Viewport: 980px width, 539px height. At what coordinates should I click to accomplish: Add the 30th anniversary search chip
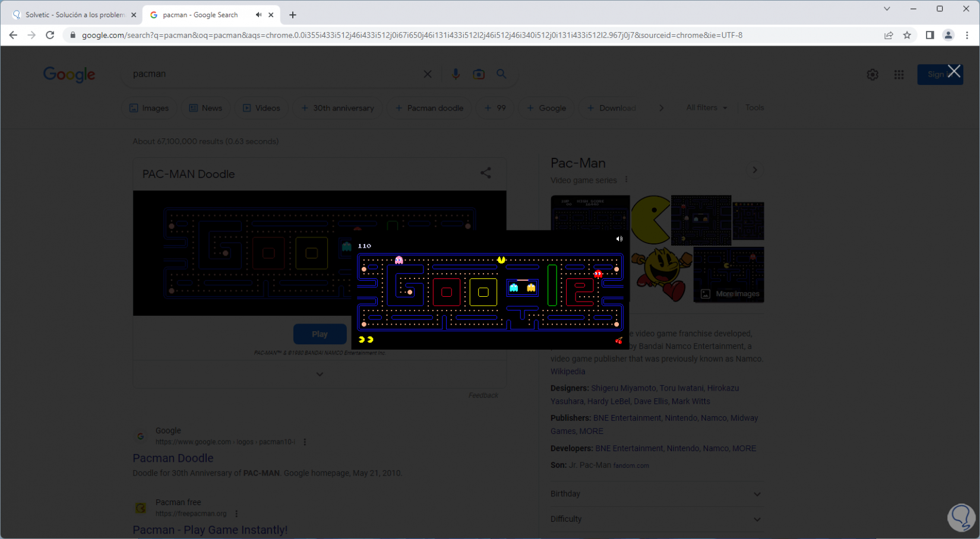pos(337,108)
